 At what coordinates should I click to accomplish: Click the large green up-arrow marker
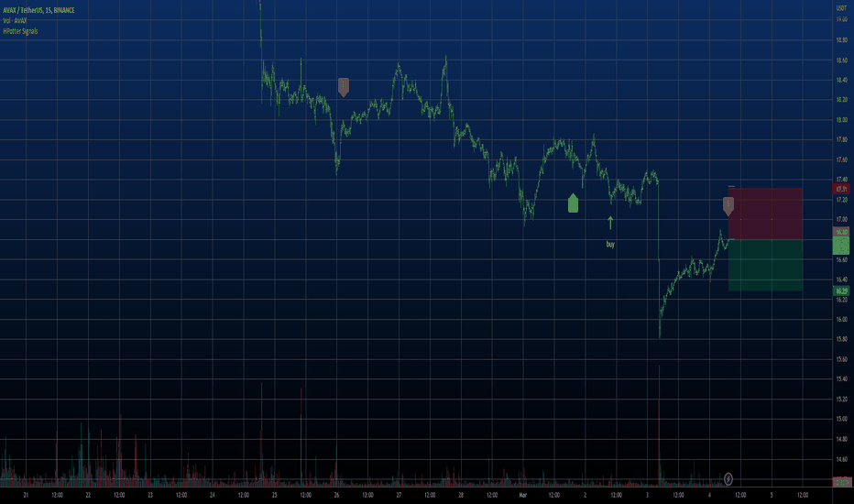(573, 203)
